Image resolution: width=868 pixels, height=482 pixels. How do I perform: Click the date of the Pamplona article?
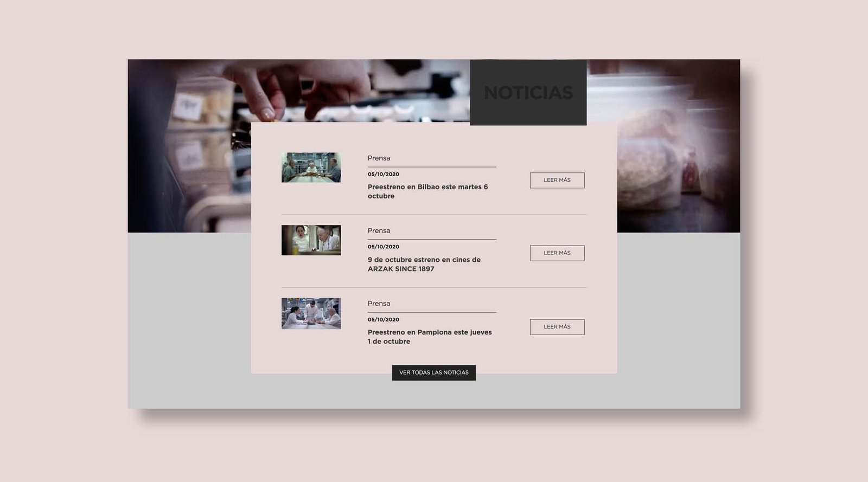point(383,319)
